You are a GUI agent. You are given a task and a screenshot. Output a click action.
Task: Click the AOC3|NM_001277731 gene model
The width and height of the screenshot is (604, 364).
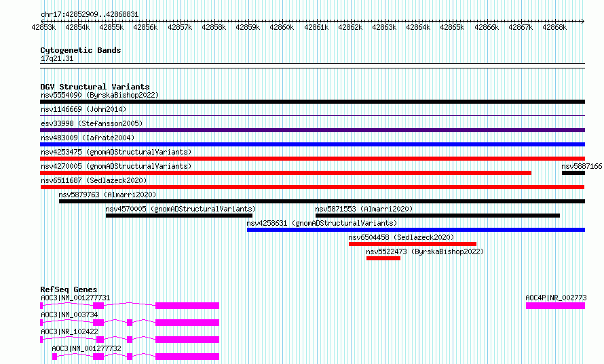[130, 306]
